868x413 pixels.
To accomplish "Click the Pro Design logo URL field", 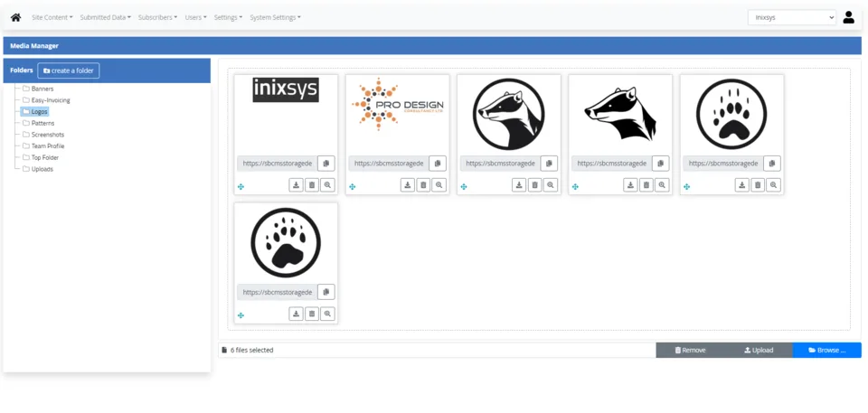I will click(389, 164).
